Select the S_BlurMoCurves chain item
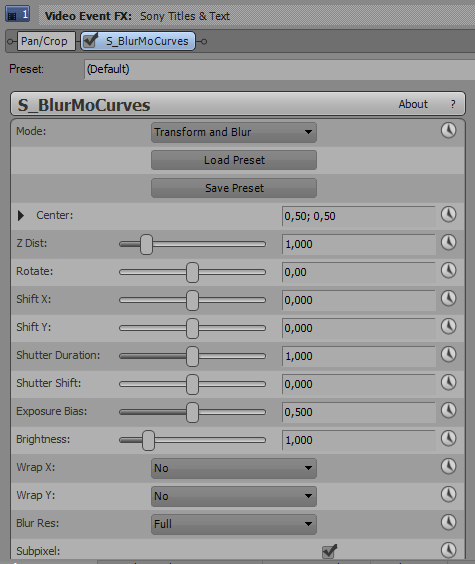 pos(138,41)
